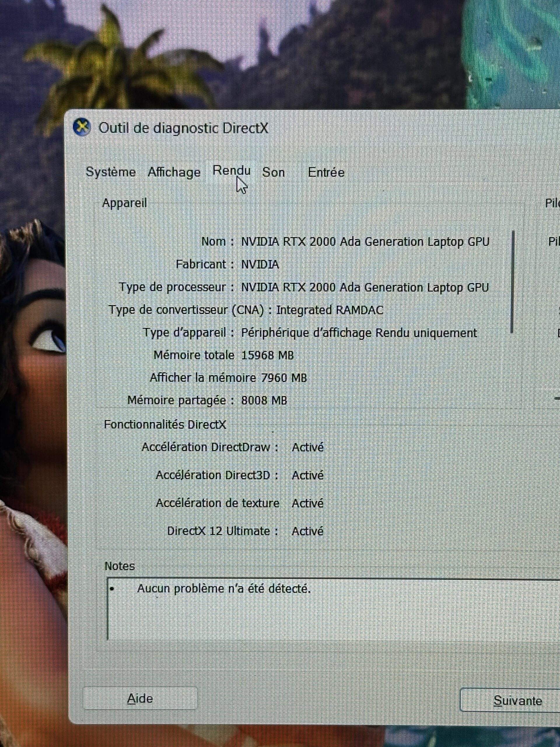The width and height of the screenshot is (560, 747).
Task: Click the 'Nom :' field label
Action: pyautogui.click(x=218, y=241)
